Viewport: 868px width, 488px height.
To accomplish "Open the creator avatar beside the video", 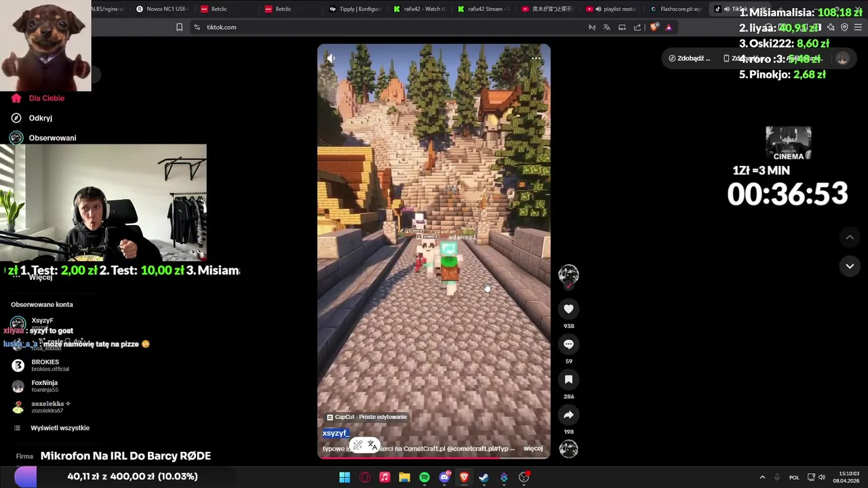I will [568, 274].
